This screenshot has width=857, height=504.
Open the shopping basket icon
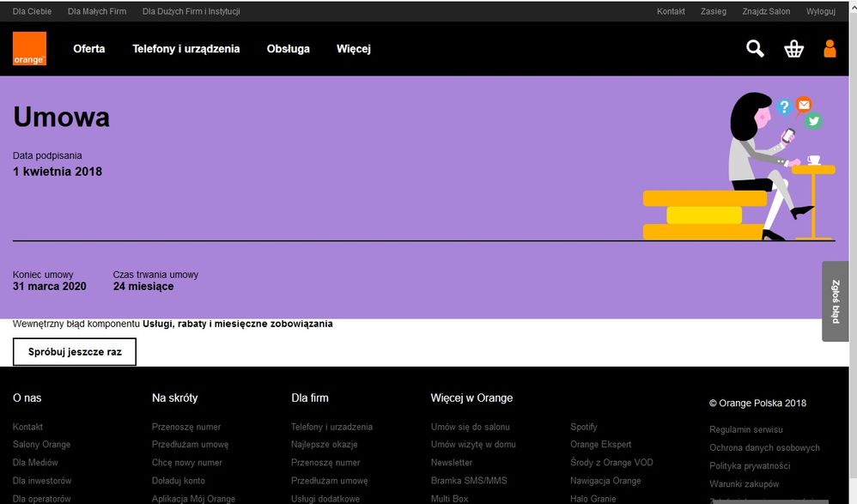(793, 49)
